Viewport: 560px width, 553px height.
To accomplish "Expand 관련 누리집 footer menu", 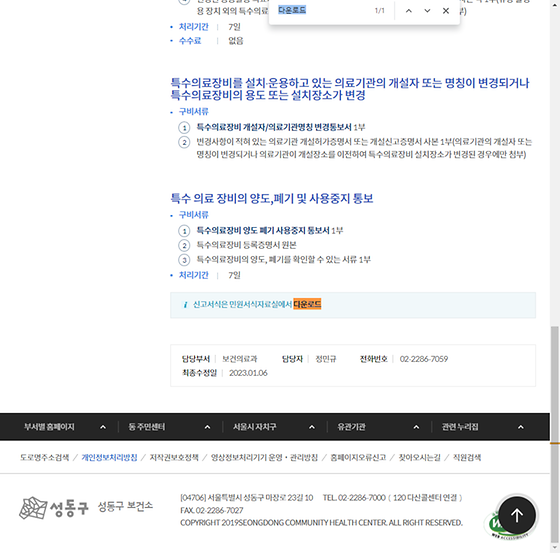I will [483, 427].
